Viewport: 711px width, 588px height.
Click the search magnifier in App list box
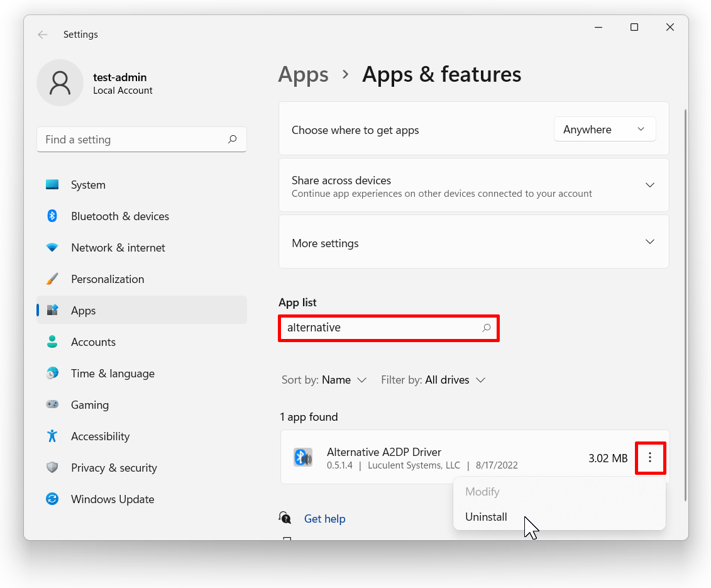tap(486, 328)
